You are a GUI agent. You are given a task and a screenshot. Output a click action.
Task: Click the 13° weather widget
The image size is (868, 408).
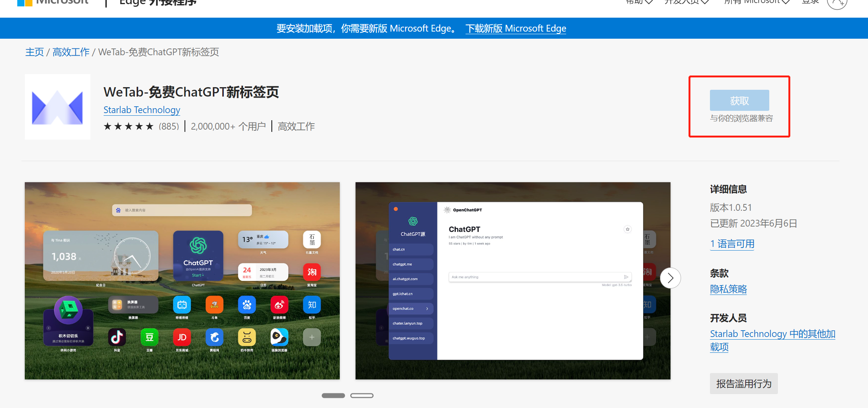pyautogui.click(x=263, y=239)
